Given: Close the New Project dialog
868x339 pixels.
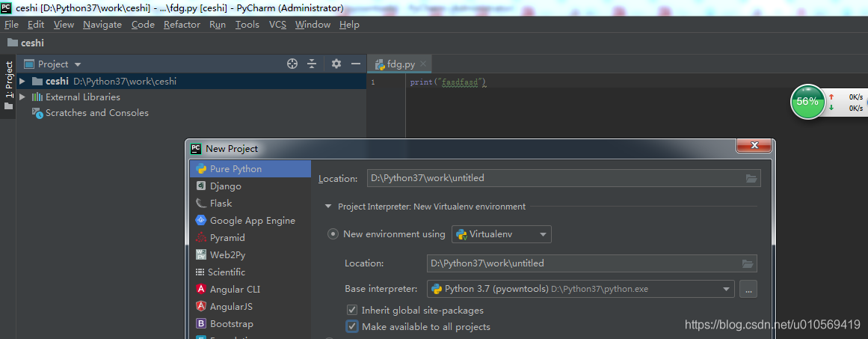Looking at the screenshot, I should [754, 145].
